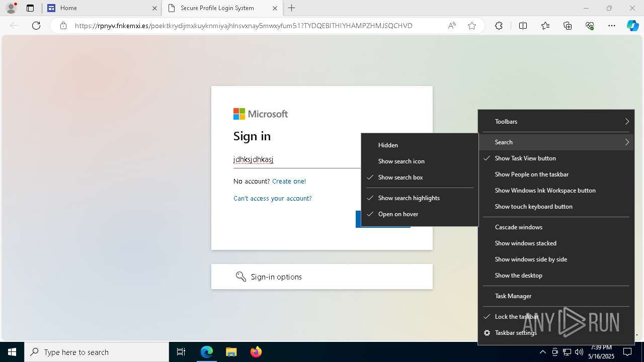Add page to favorites star icon

[472, 26]
